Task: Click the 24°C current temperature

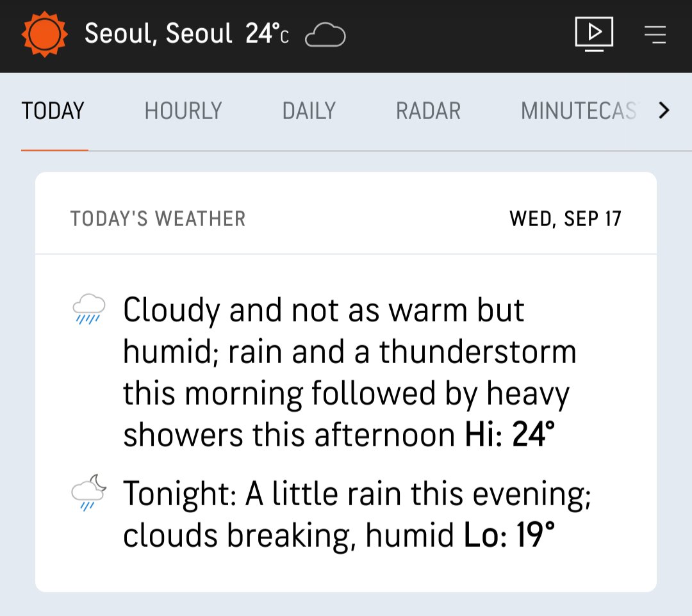Action: pyautogui.click(x=267, y=33)
